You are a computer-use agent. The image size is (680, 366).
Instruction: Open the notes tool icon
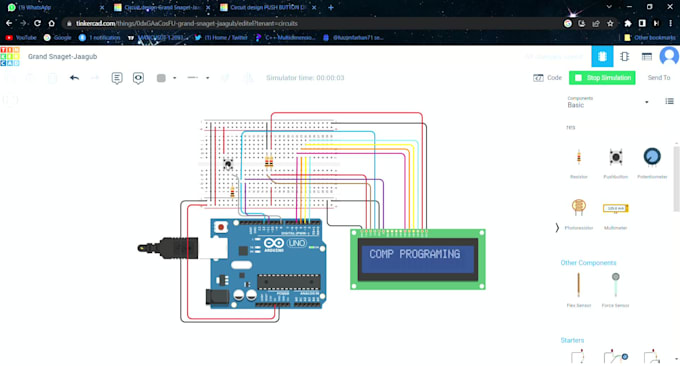(117, 78)
